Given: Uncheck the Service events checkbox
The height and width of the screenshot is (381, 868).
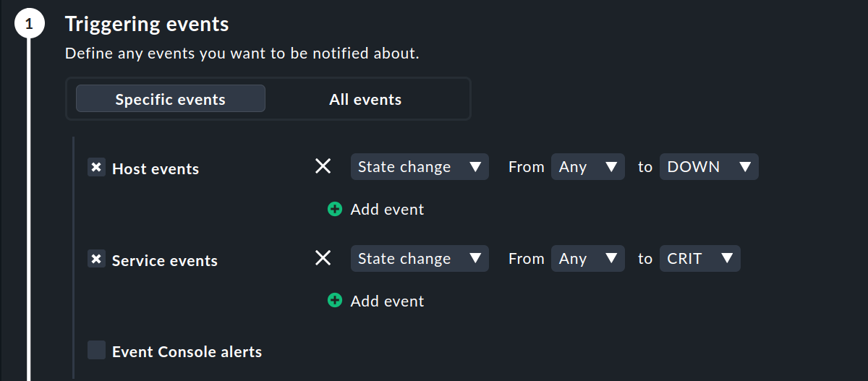Looking at the screenshot, I should coord(96,259).
